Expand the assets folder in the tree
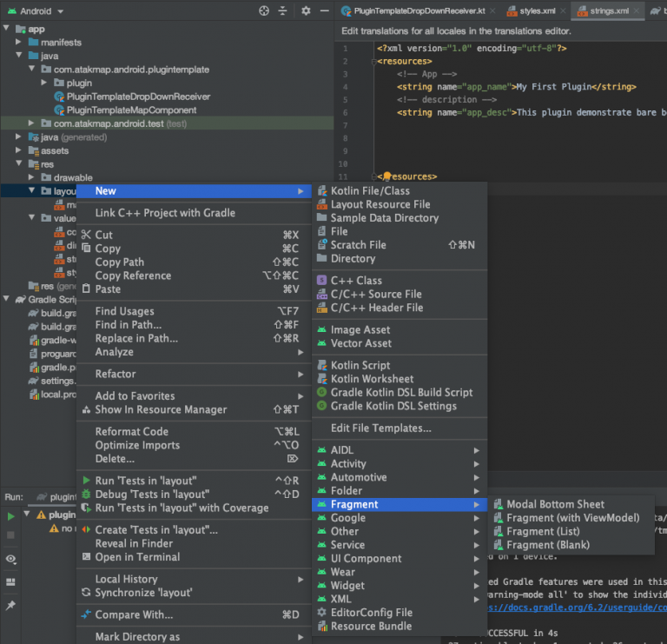The width and height of the screenshot is (667, 644). [x=20, y=151]
